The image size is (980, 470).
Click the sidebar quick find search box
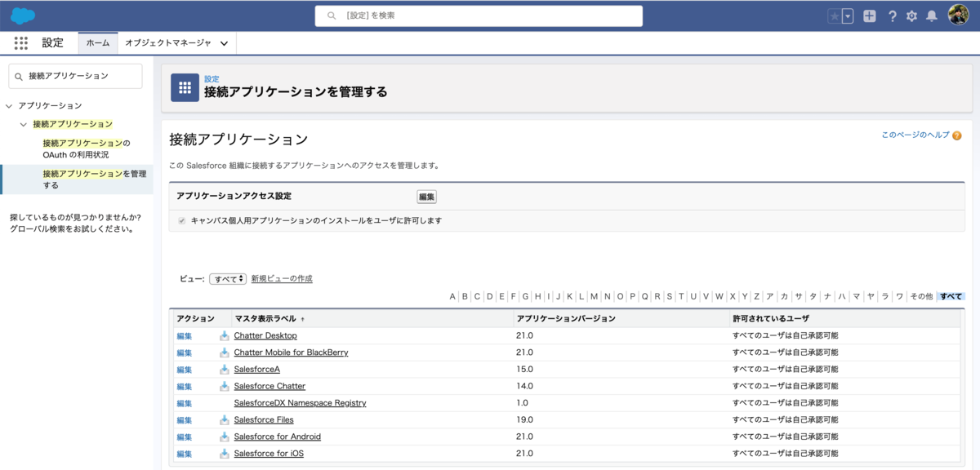click(x=75, y=76)
